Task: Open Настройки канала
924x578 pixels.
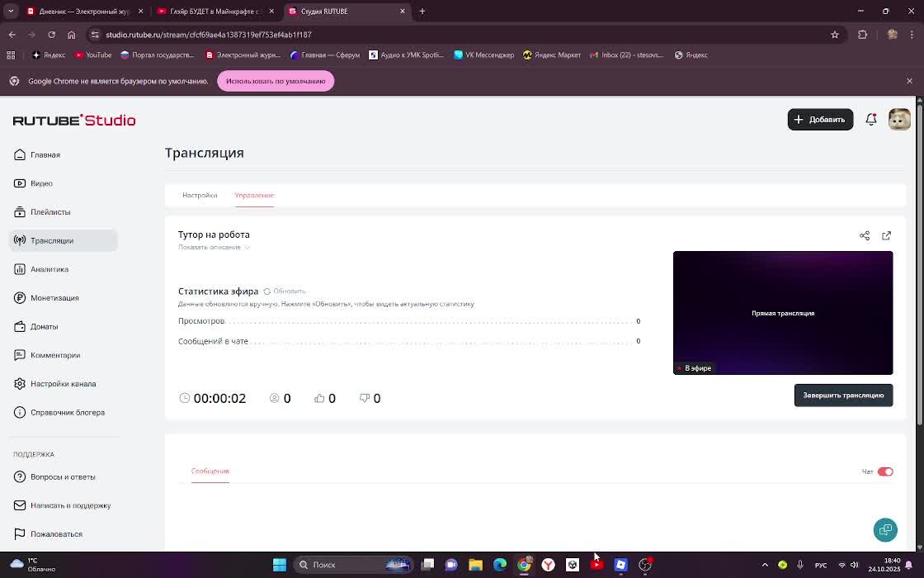Action: click(x=54, y=383)
